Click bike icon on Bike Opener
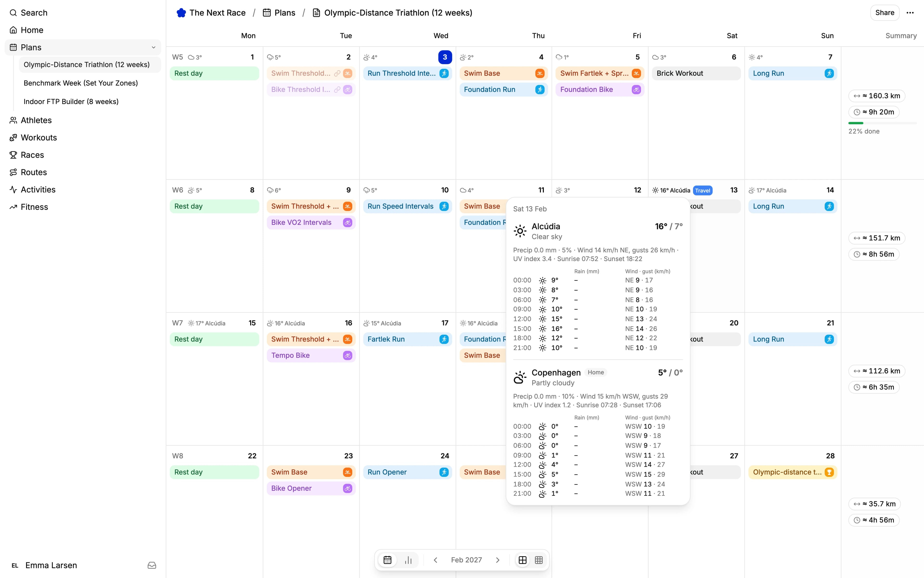 [x=347, y=489]
